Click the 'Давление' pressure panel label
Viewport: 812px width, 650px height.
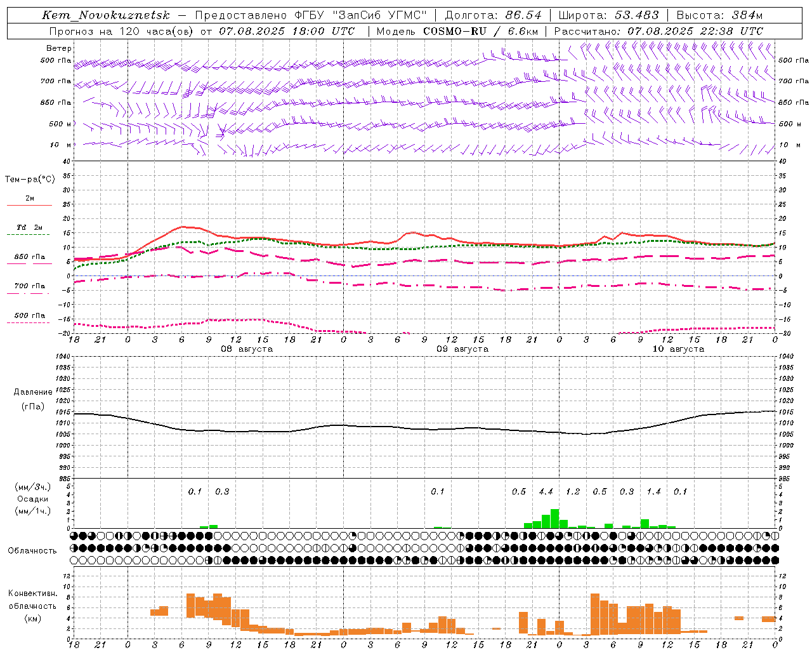33,392
